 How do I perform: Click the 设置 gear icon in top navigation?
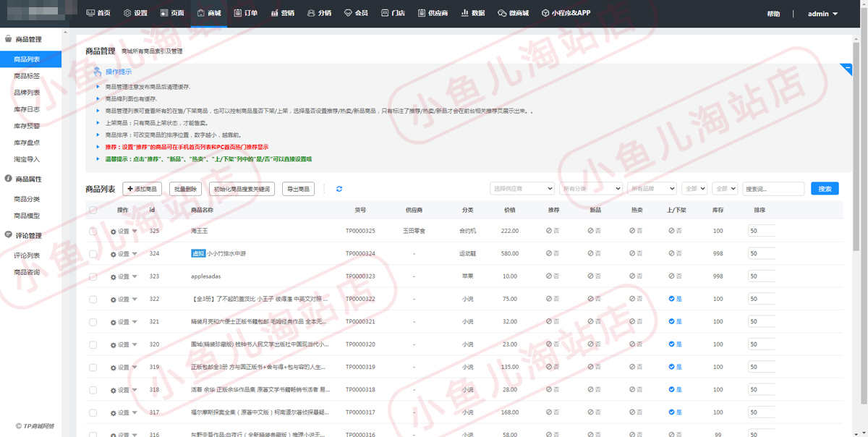127,13
